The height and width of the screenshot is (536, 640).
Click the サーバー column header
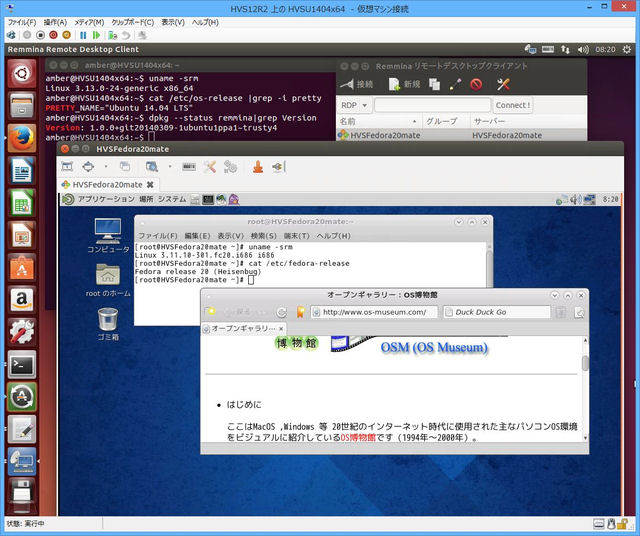pos(529,121)
